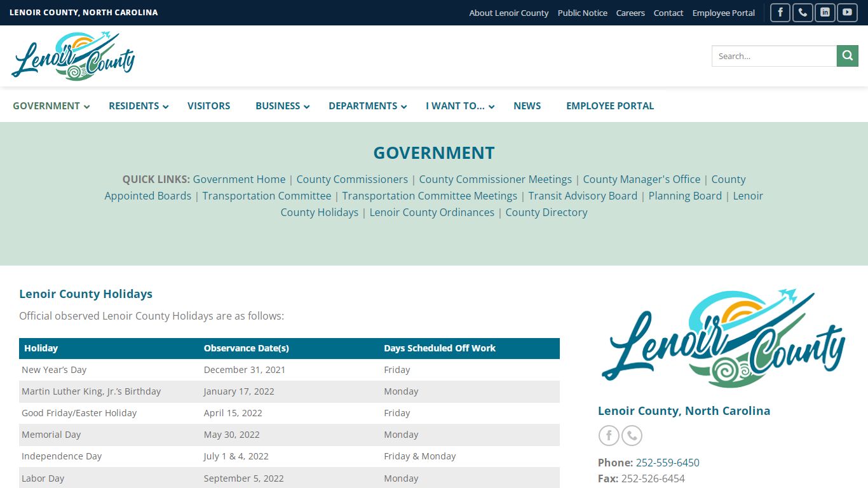The width and height of the screenshot is (868, 488).
Task: Click the Facebook icon below the sidebar logo
Action: (608, 435)
